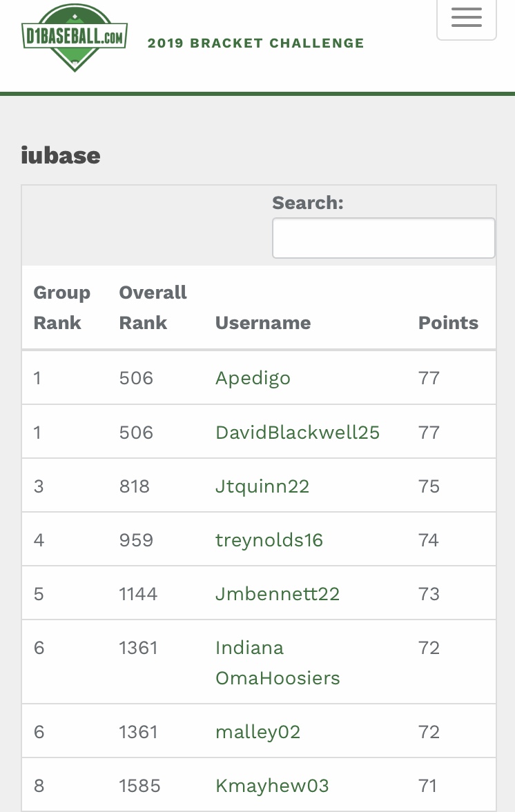Click the IndianaOmaHoosiers username
The width and height of the screenshot is (515, 812).
tap(278, 662)
